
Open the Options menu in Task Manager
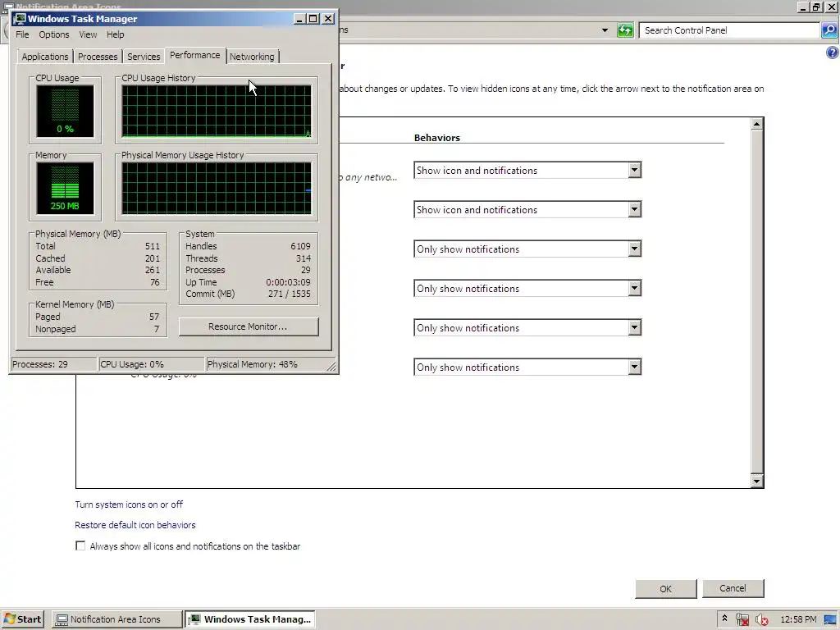point(53,34)
